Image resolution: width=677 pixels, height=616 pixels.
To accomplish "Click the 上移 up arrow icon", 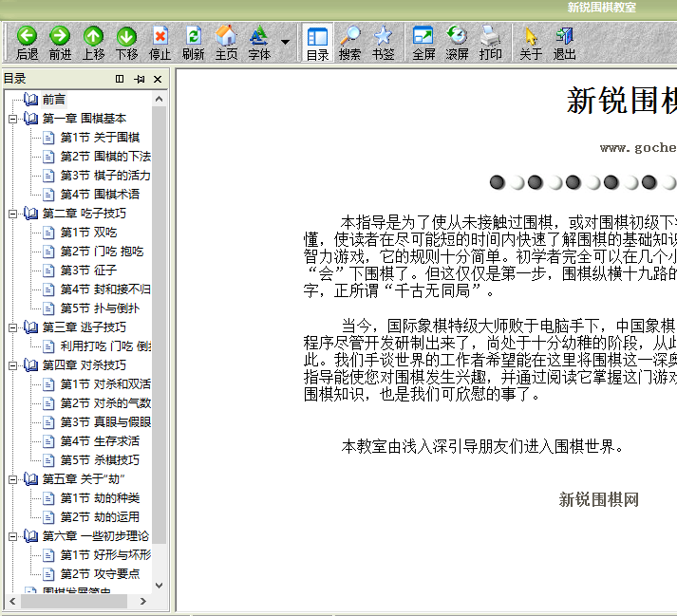I will pos(93,36).
